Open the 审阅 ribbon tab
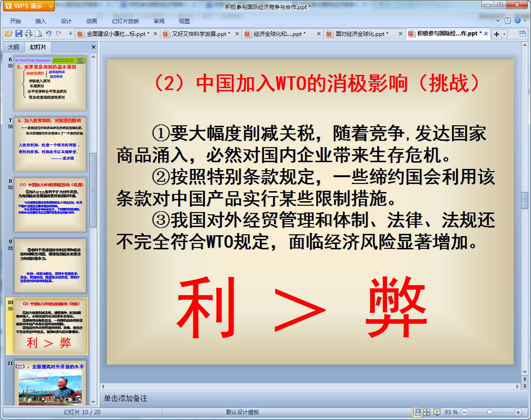 159,21
